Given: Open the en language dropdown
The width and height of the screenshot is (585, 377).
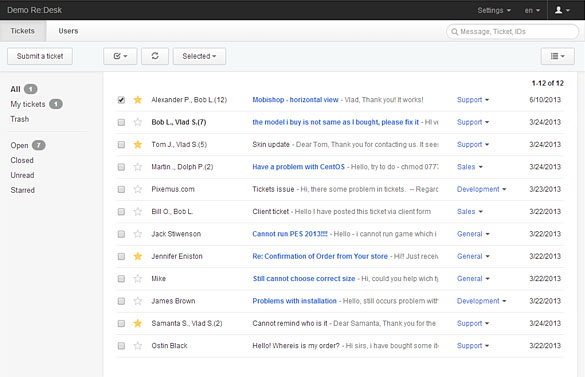Looking at the screenshot, I should pos(532,10).
